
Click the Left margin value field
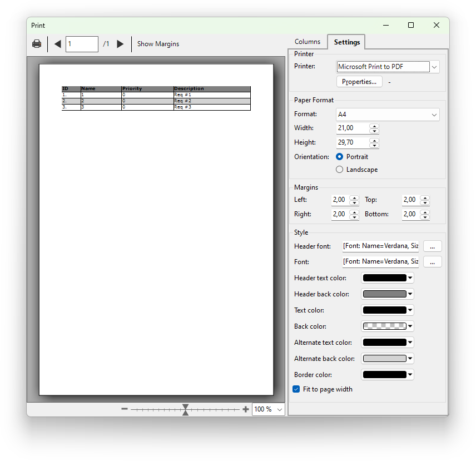pyautogui.click(x=340, y=200)
